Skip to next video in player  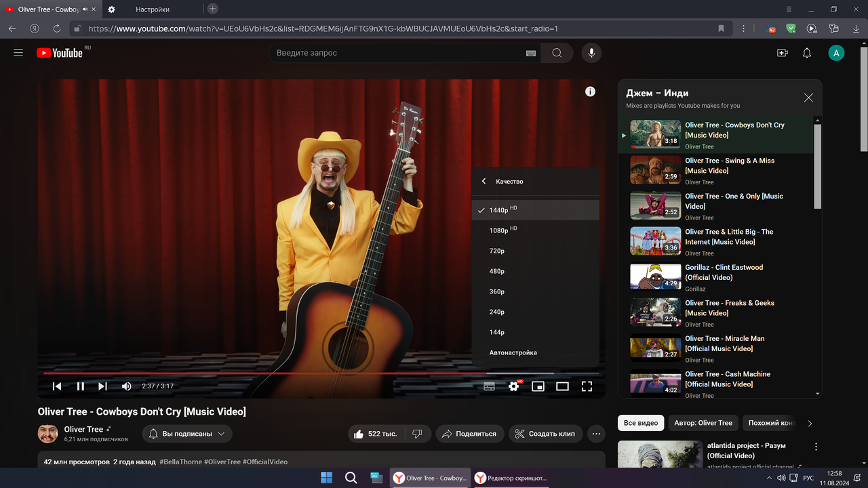tap(103, 386)
